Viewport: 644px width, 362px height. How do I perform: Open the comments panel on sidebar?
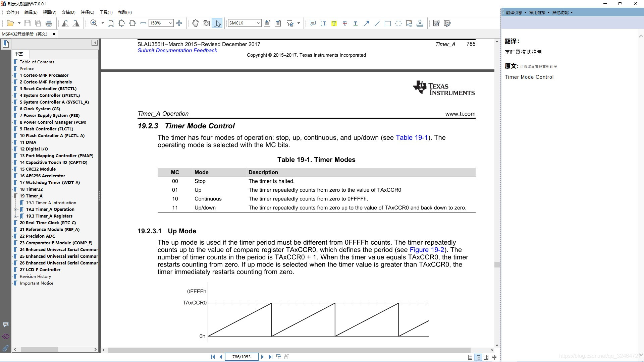pos(6,324)
